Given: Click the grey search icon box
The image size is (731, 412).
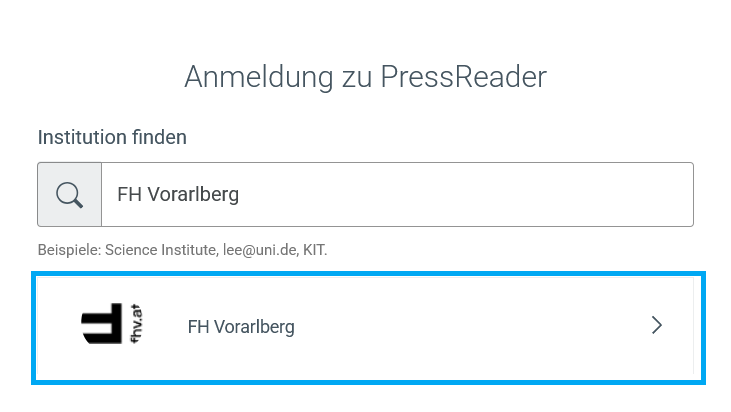Looking at the screenshot, I should coord(69,194).
